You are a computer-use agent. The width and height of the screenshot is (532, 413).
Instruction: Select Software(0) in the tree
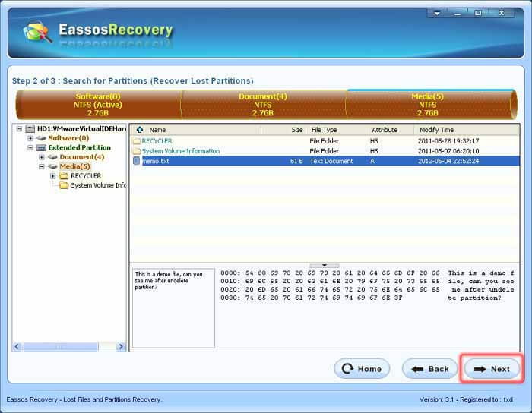coord(69,138)
